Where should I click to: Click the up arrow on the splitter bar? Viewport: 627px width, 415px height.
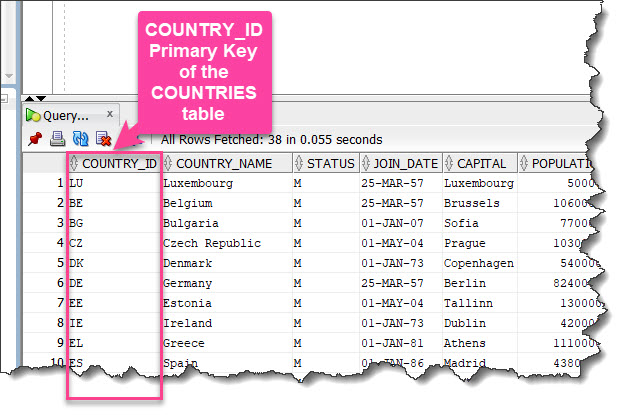tap(29, 98)
